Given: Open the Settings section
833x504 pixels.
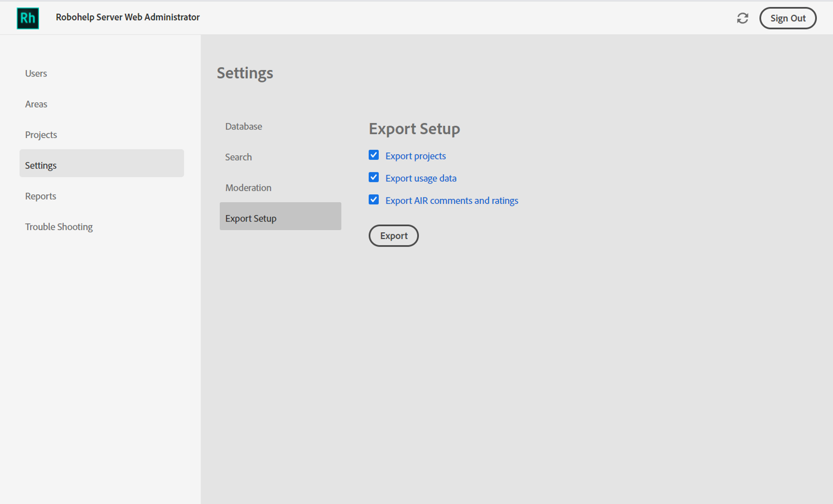Looking at the screenshot, I should click(40, 165).
